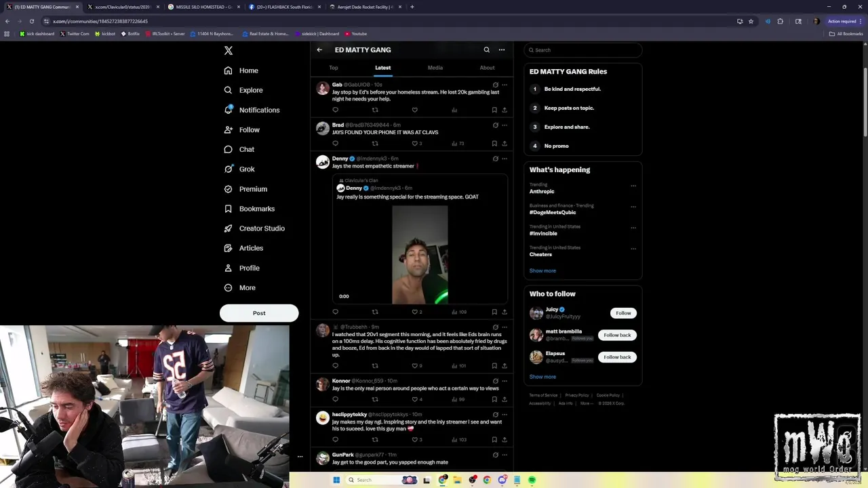Viewport: 868px width, 488px height.
Task: Open a new browser tab
Action: (x=412, y=7)
